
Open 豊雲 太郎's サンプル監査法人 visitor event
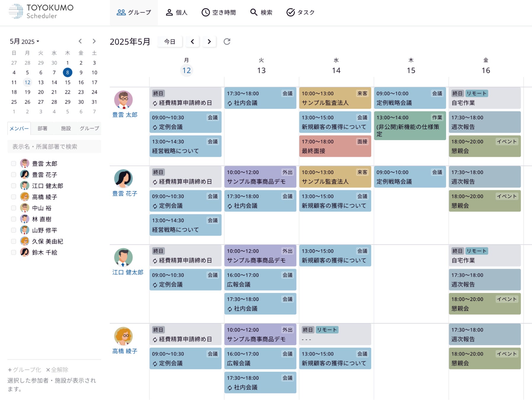(335, 98)
